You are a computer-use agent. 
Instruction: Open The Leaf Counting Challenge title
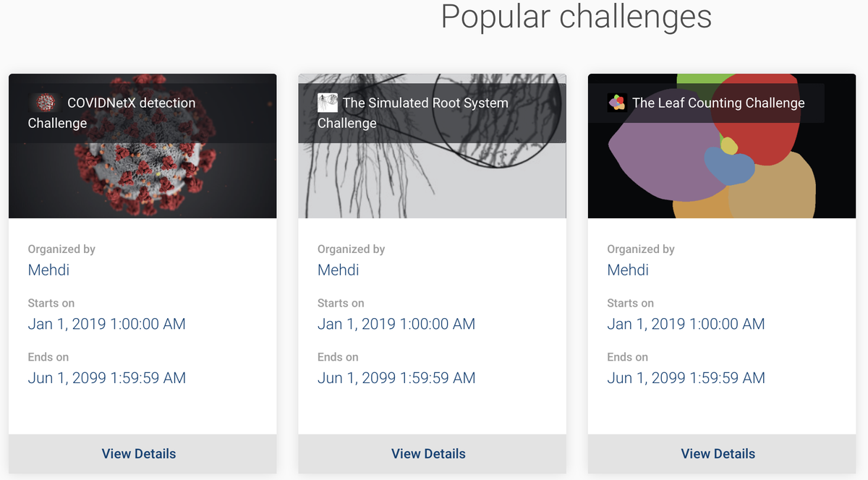(718, 103)
